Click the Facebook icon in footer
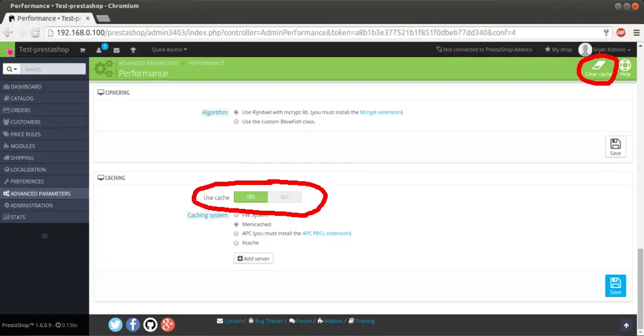Screen dimensions: 644x336 (x=133, y=325)
